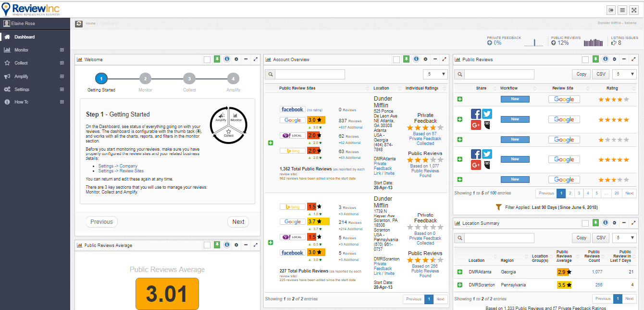The height and width of the screenshot is (310, 644).
Task: Open Location Summary gear settings
Action: tap(614, 223)
